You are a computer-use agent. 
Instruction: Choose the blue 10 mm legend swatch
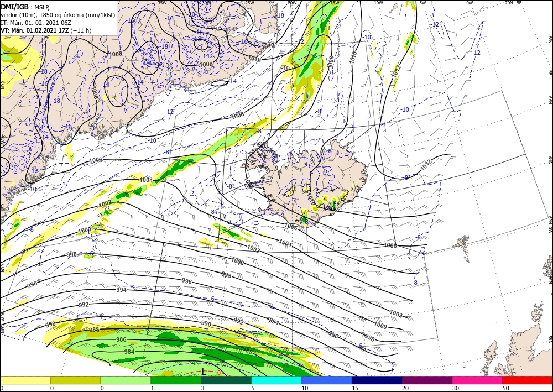[x=327, y=380]
